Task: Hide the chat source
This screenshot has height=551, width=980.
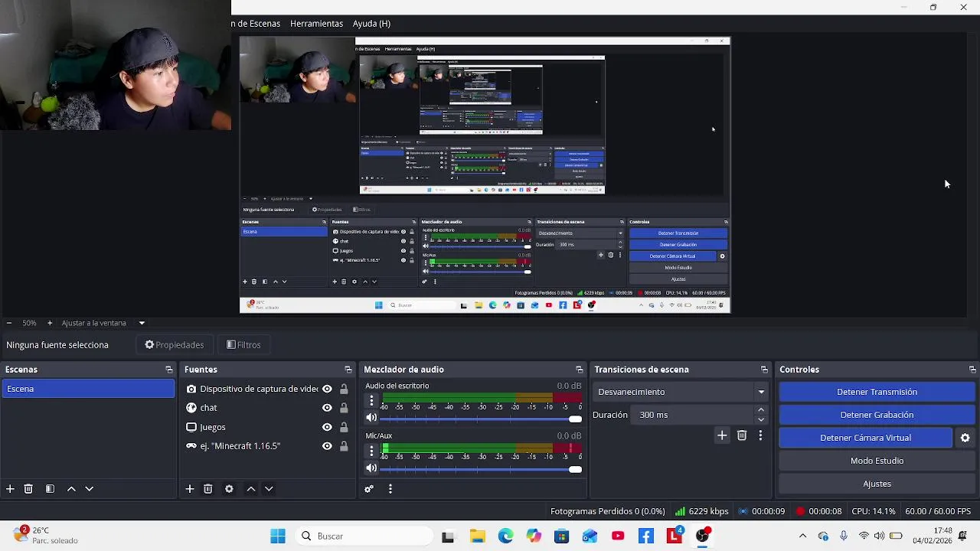Action: tap(327, 408)
